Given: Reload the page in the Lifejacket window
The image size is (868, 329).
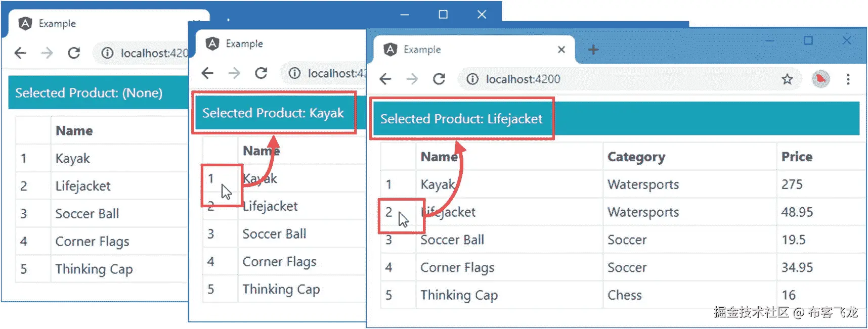Looking at the screenshot, I should [439, 79].
